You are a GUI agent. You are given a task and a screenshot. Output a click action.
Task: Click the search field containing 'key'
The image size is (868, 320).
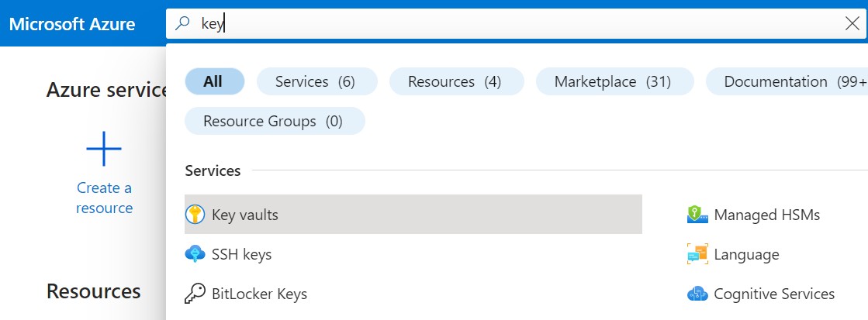(x=517, y=24)
